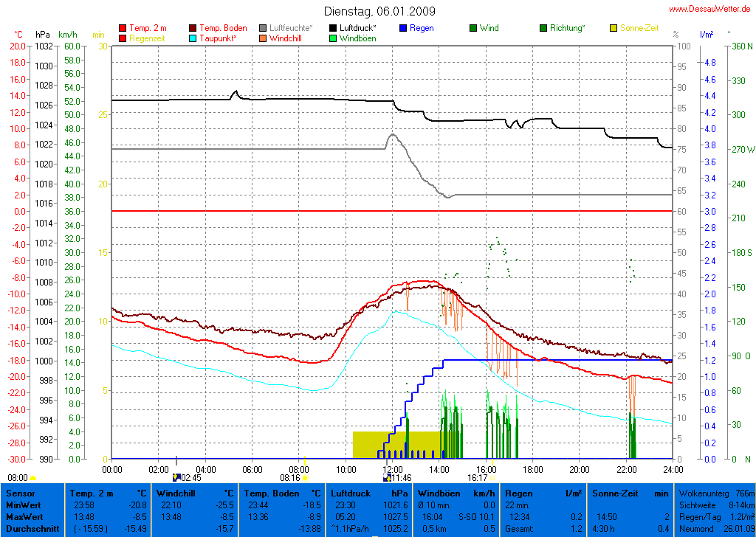
Task: Click the orange Windchill legend square
Action: (x=263, y=38)
